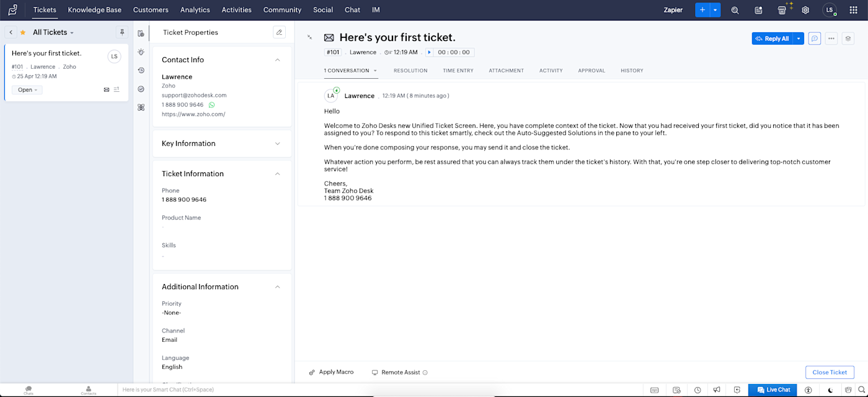868x397 pixels.
Task: Open the 1 Conversation tab dropdown
Action: pos(374,71)
